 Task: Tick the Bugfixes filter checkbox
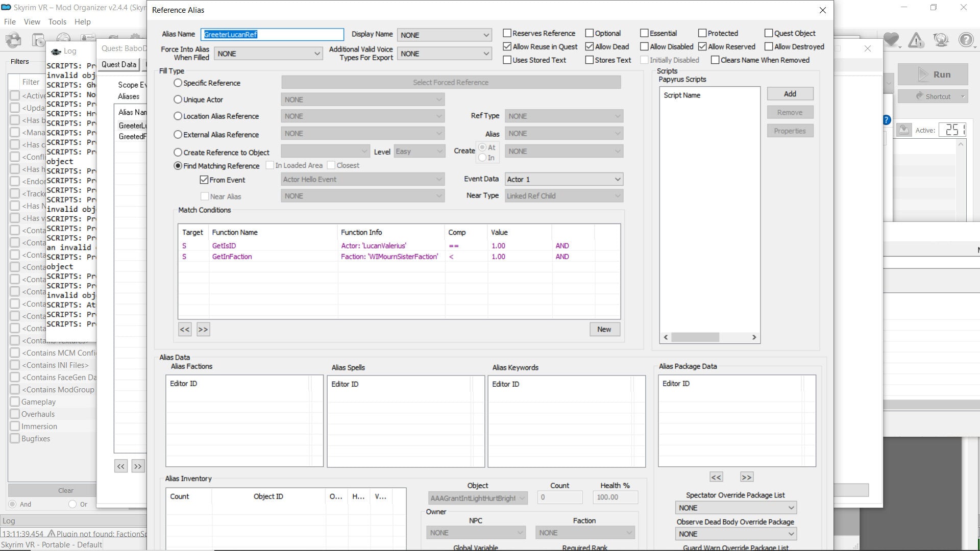pyautogui.click(x=15, y=439)
